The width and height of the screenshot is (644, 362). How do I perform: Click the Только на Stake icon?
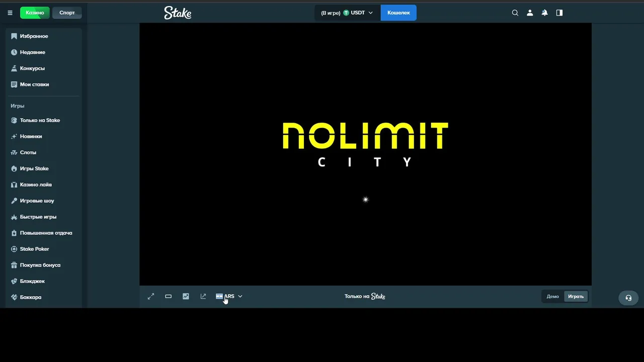point(14,120)
